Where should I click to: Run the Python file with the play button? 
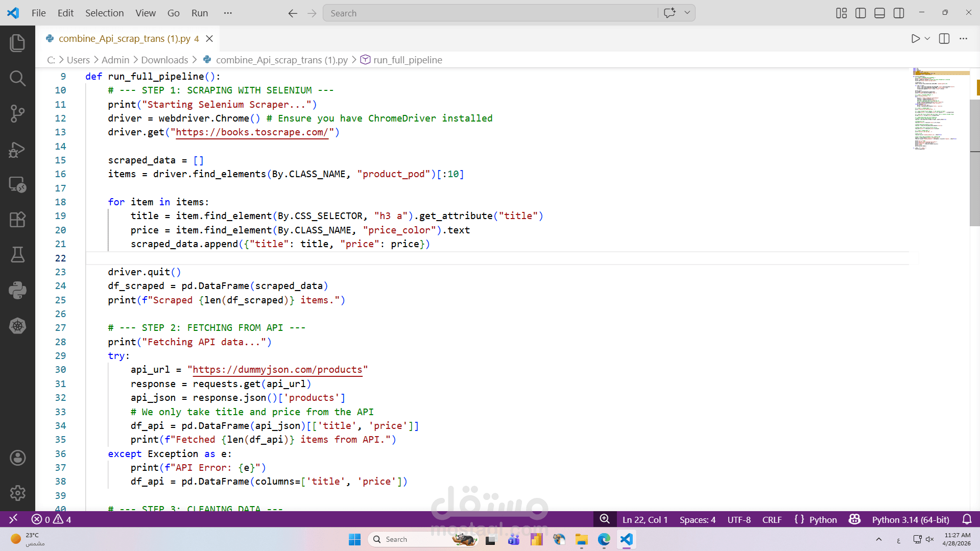point(916,39)
